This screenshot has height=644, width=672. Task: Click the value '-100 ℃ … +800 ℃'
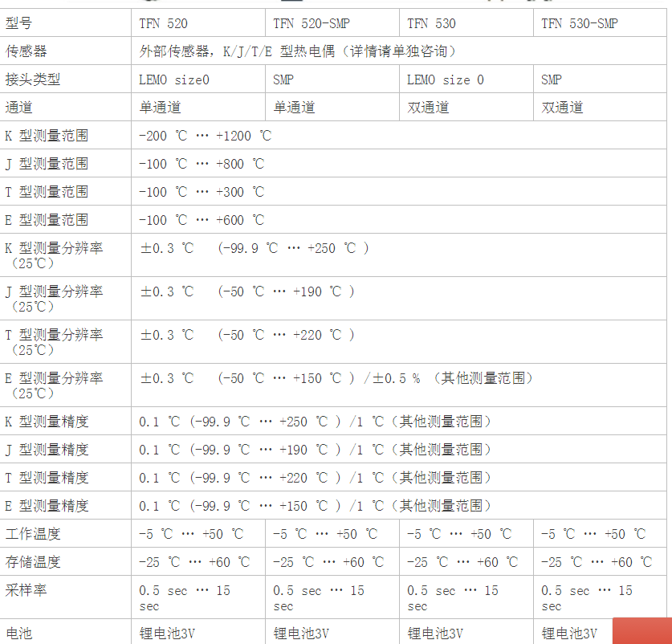(202, 164)
